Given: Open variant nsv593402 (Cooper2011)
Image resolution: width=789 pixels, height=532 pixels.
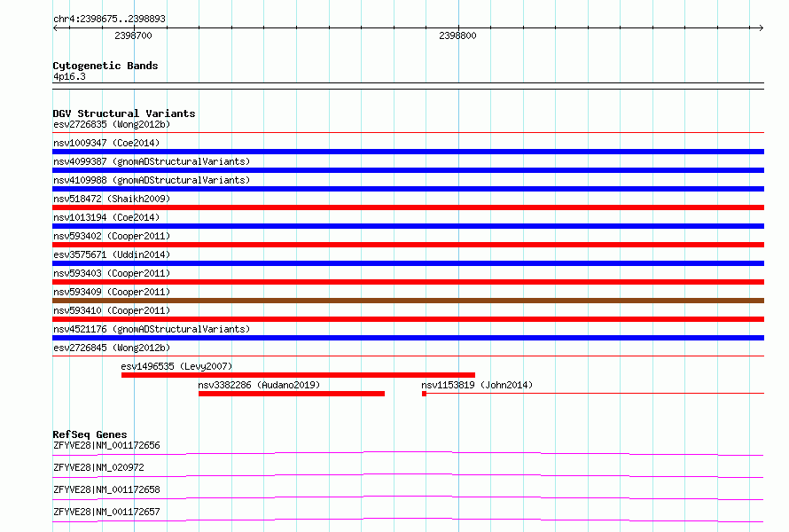Looking at the screenshot, I should click(112, 236).
